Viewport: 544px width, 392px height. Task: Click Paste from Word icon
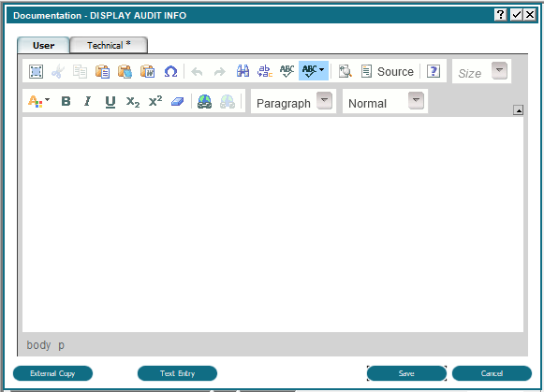point(147,71)
